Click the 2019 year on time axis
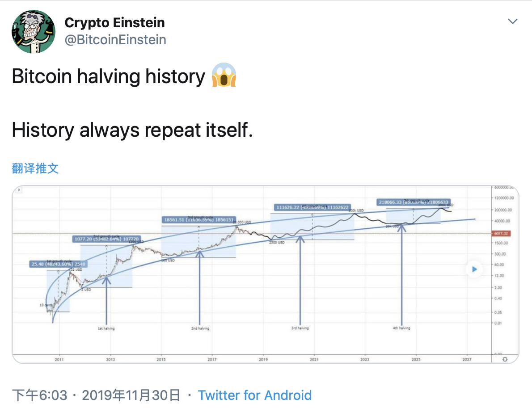Viewport: 532px width, 412px height. pyautogui.click(x=263, y=359)
